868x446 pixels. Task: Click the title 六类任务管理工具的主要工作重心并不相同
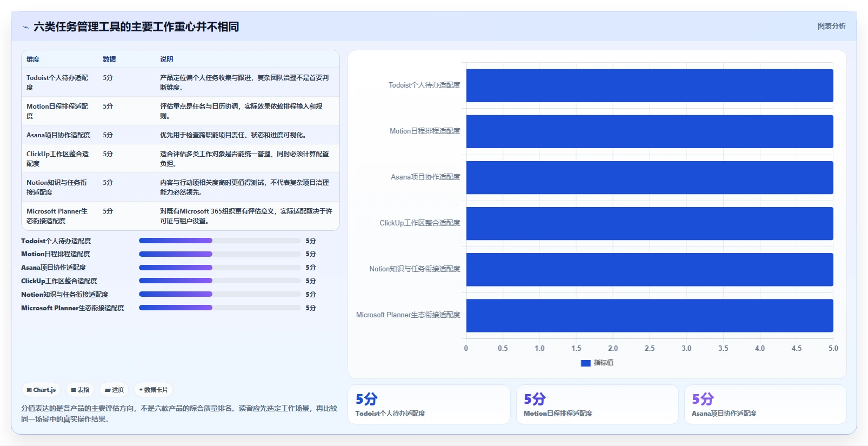tap(136, 26)
